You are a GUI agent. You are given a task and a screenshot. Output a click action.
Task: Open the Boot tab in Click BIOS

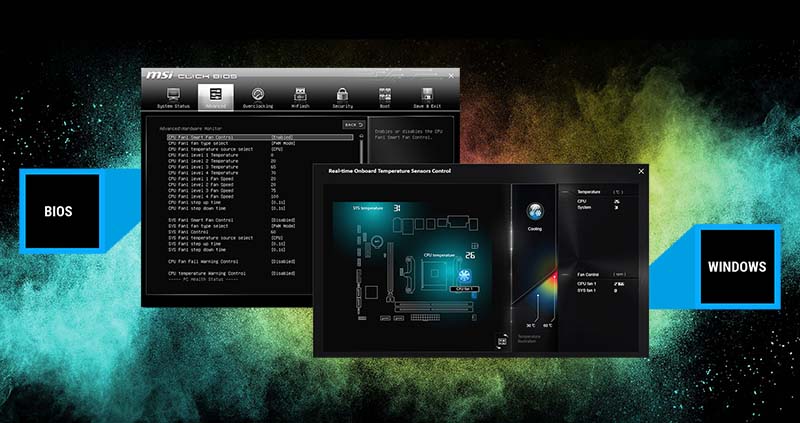[385, 98]
